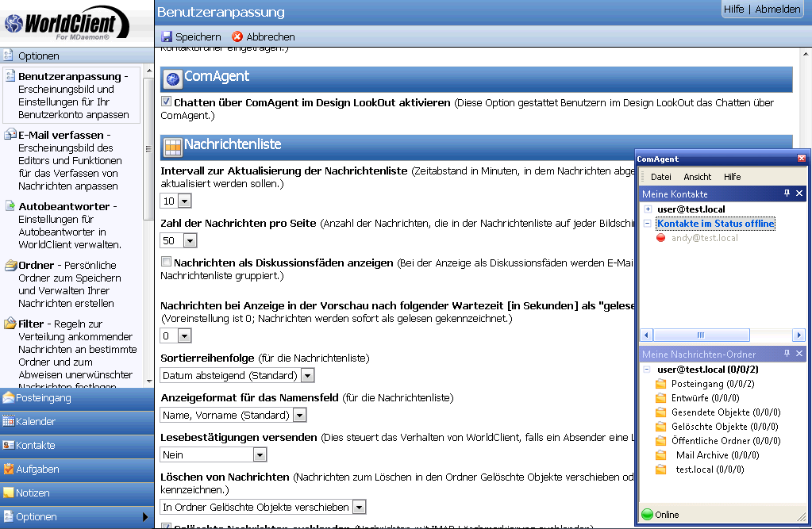Open the Posteingang inbox in the sidebar
Image resolution: width=812 pixels, height=529 pixels.
pyautogui.click(x=44, y=398)
